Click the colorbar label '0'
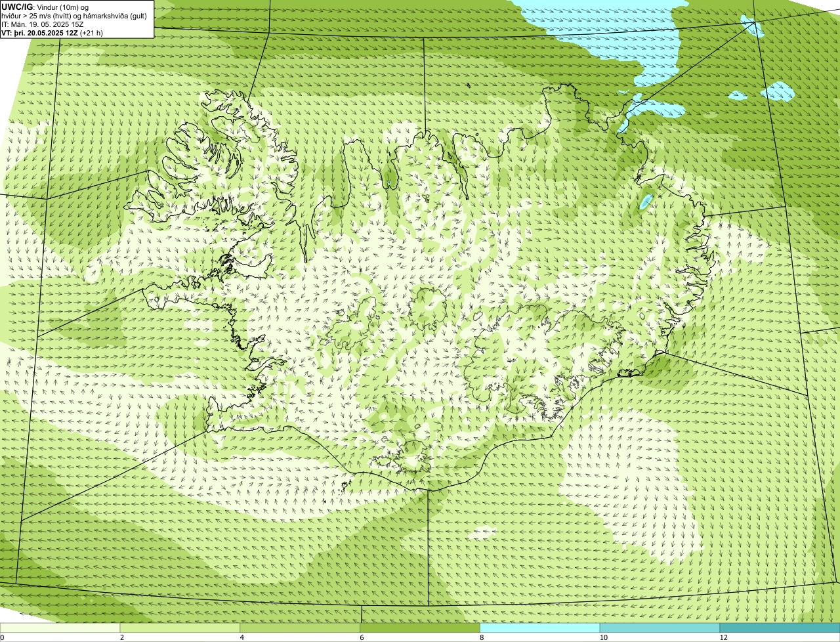 tap(2, 637)
